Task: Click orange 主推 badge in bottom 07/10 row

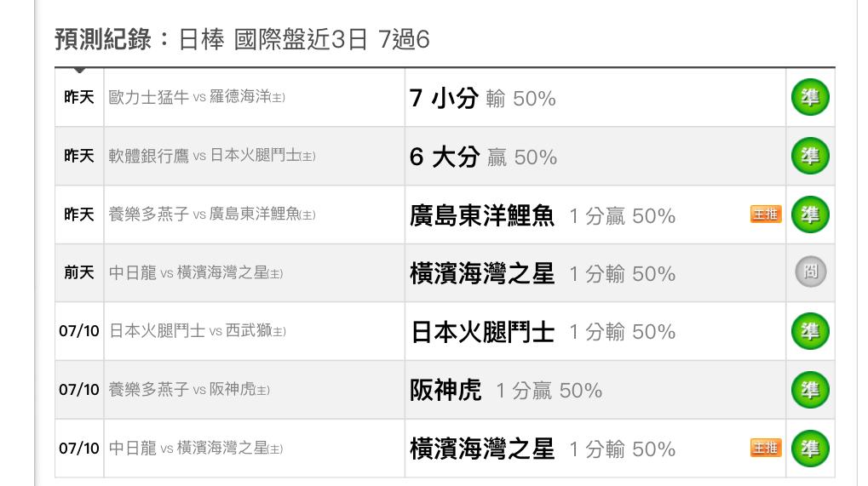Action: click(766, 448)
